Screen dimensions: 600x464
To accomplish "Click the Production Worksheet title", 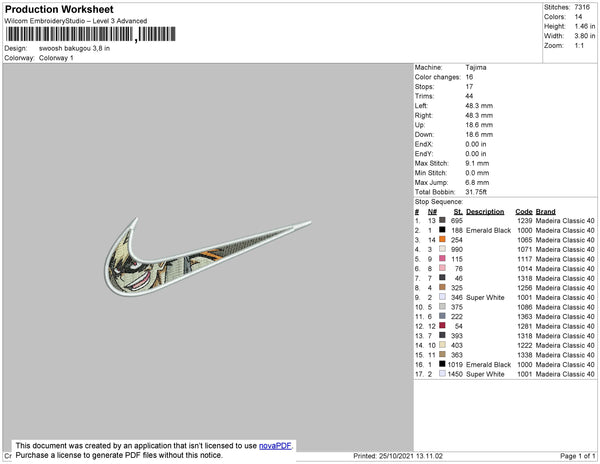I will (x=59, y=9).
